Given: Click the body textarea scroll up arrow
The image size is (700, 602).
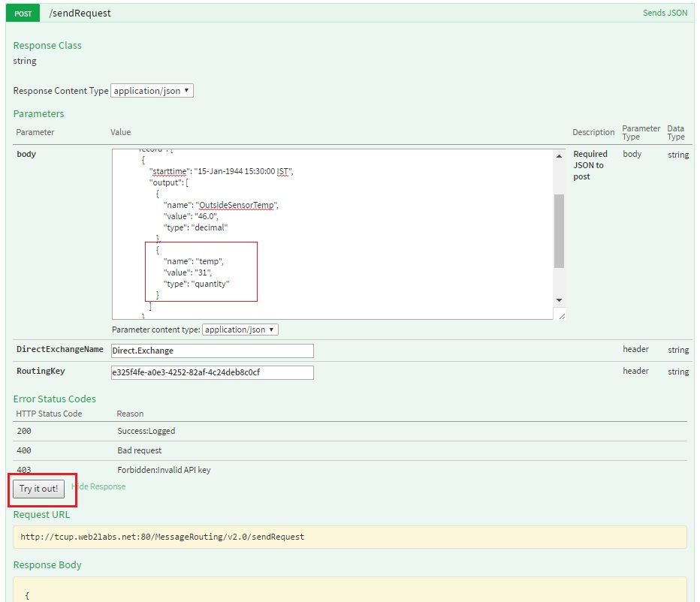Looking at the screenshot, I should [559, 155].
